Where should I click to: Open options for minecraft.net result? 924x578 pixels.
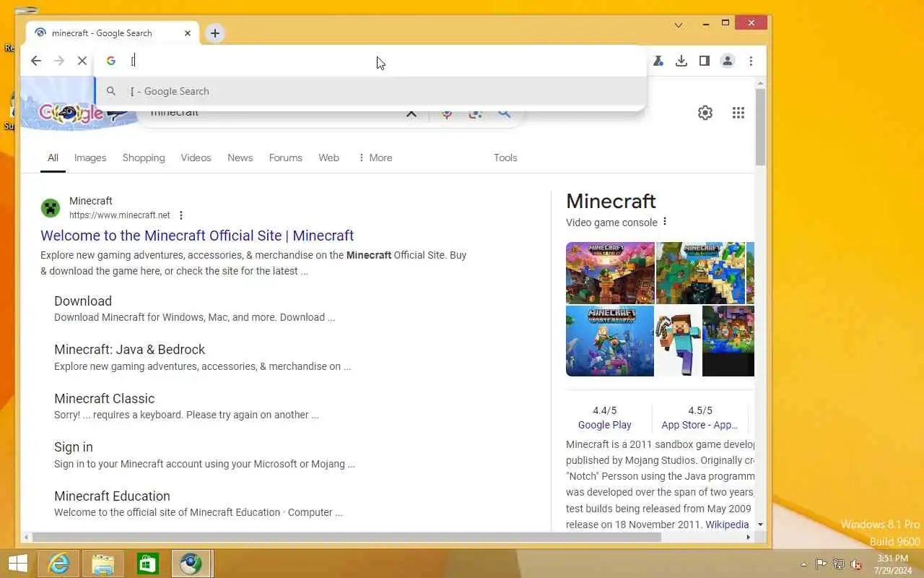pyautogui.click(x=181, y=215)
